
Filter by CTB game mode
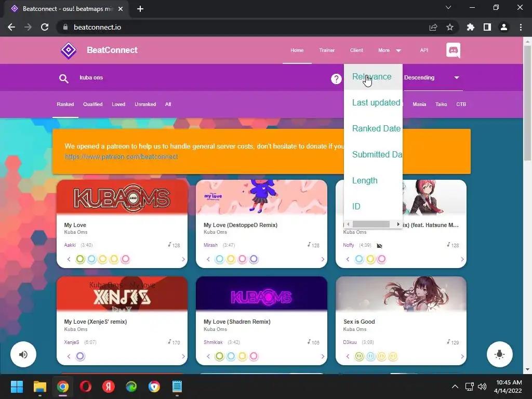pos(461,104)
